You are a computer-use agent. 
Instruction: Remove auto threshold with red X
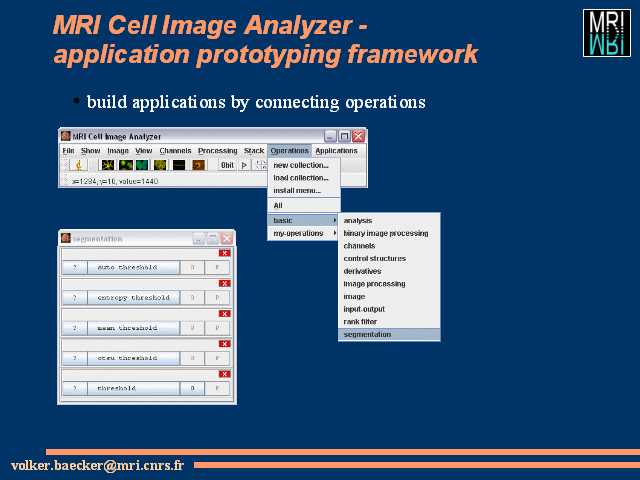tap(224, 253)
